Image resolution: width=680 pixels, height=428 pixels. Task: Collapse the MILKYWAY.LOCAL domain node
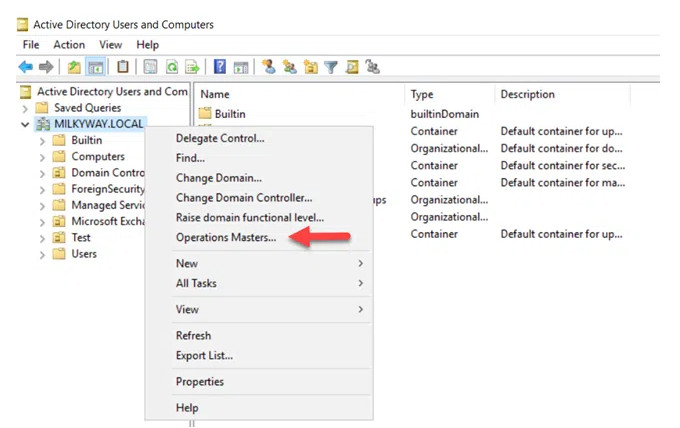tap(25, 124)
